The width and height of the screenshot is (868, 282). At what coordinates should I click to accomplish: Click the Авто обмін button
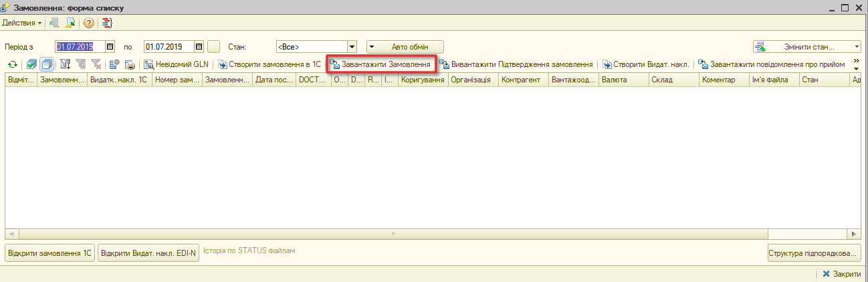405,47
